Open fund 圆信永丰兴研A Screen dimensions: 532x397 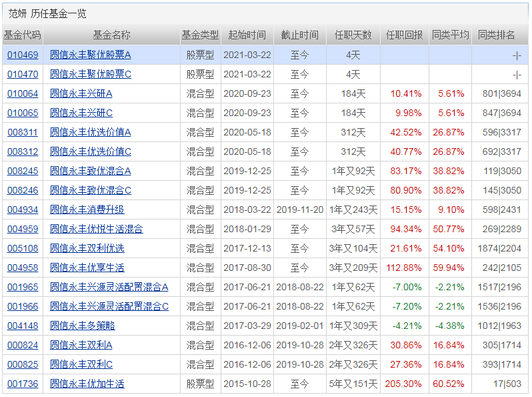[81, 93]
